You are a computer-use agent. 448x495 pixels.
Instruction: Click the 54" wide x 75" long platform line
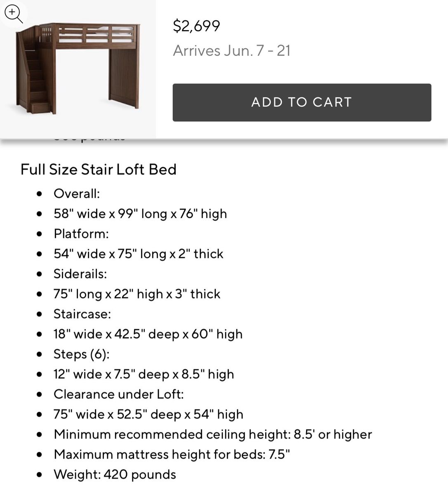point(139,254)
